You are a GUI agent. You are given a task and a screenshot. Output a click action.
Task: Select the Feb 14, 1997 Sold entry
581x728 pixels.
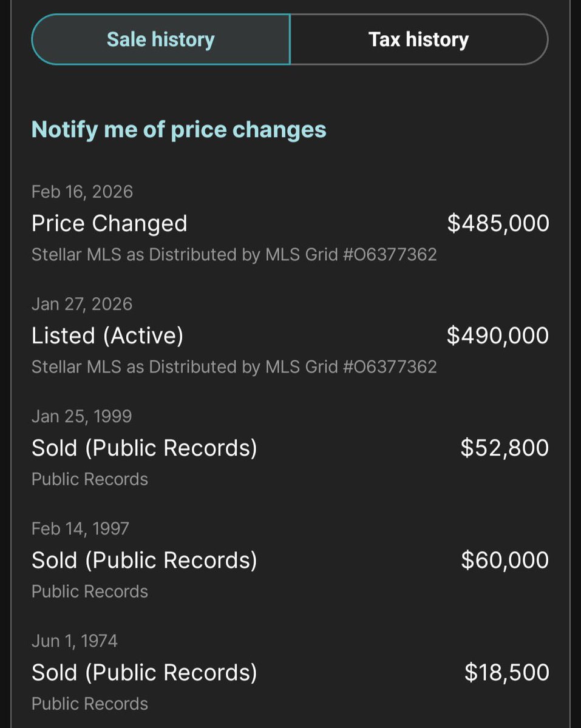[290, 560]
